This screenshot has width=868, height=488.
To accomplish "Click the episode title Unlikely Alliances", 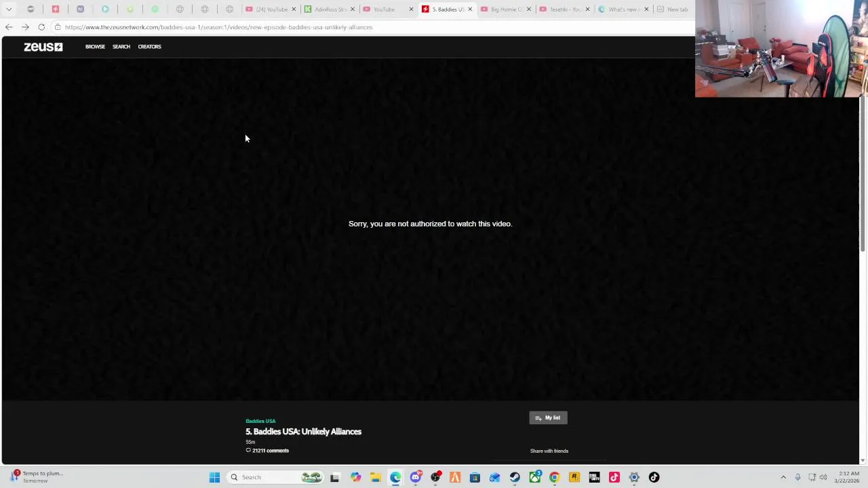I will tap(303, 432).
